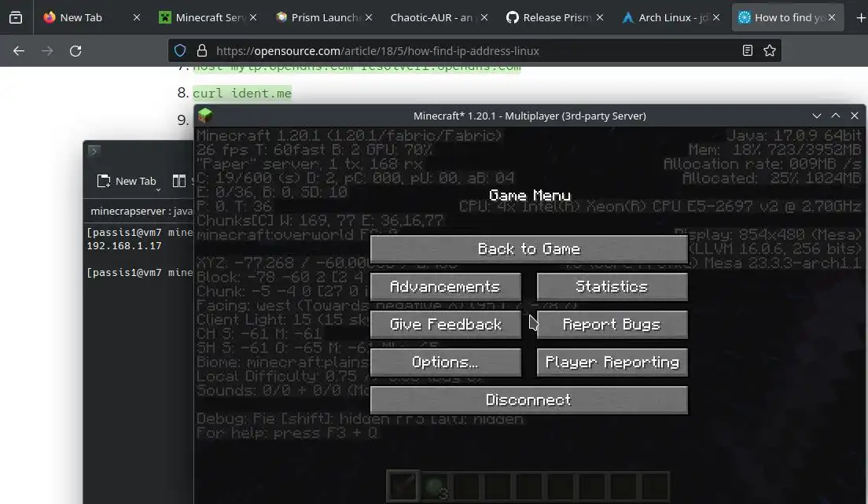Click the curl ident.me command text
The image size is (868, 504).
tap(242, 93)
